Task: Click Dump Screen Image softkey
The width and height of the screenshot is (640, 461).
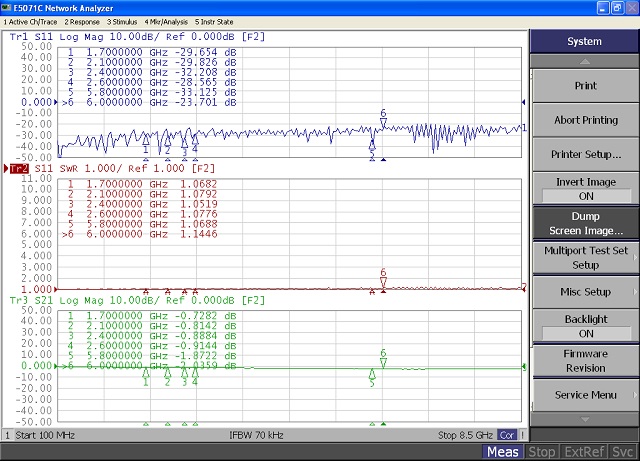Action: tap(585, 223)
